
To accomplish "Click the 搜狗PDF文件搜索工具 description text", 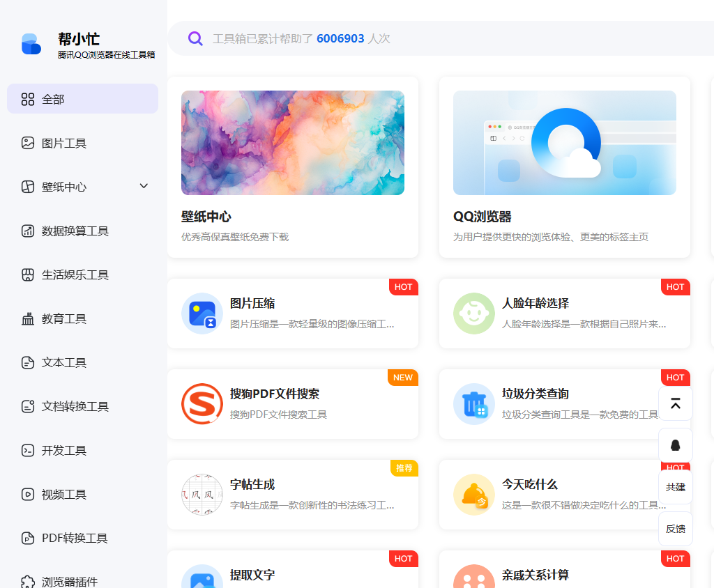I will (x=279, y=415).
